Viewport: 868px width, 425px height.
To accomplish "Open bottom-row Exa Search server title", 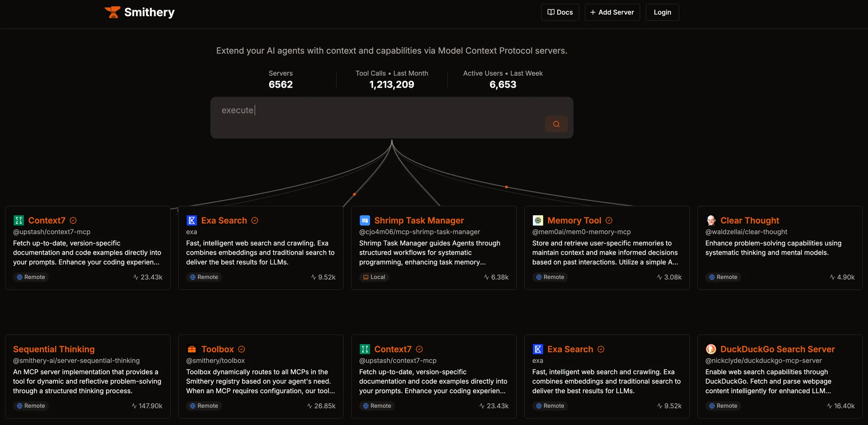I will pyautogui.click(x=570, y=349).
